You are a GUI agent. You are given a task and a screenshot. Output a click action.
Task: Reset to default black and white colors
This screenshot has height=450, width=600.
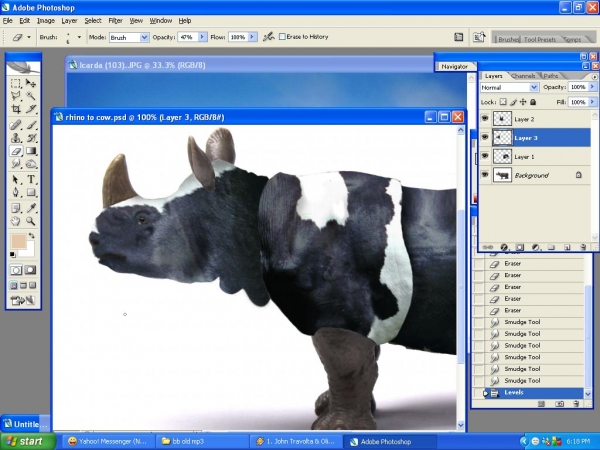pos(13,254)
